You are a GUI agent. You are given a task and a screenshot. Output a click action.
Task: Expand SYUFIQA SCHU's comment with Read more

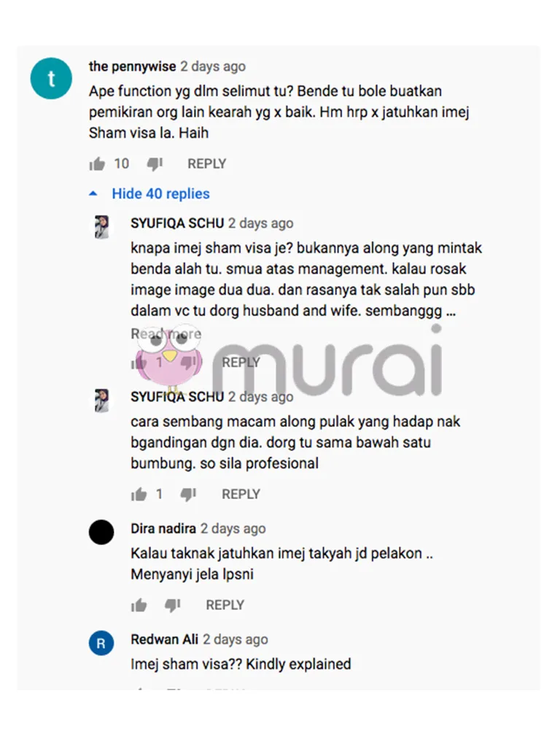coord(166,333)
